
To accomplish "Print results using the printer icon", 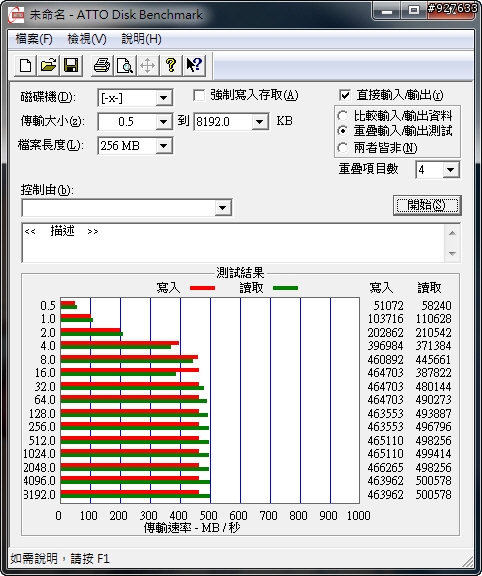I will (102, 66).
